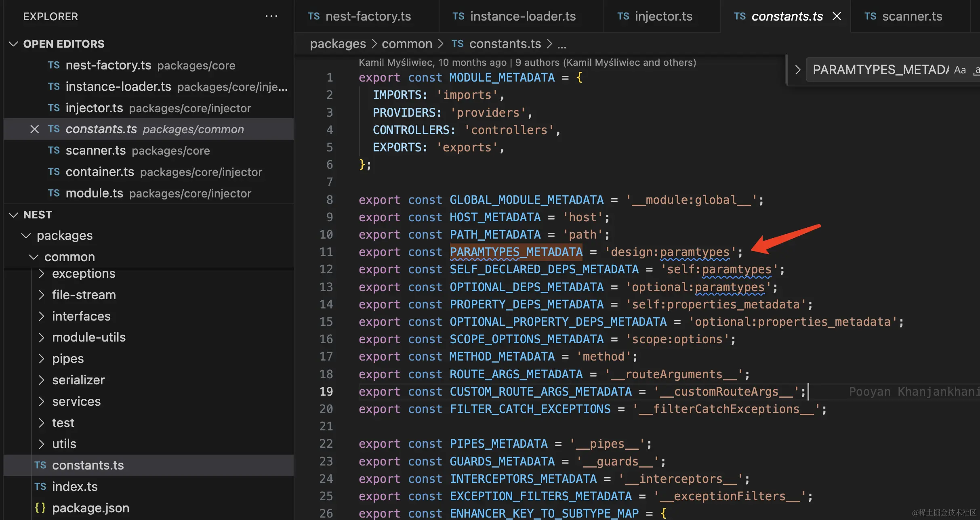Click the TS icon beside nest-factory.ts tab

coord(313,16)
